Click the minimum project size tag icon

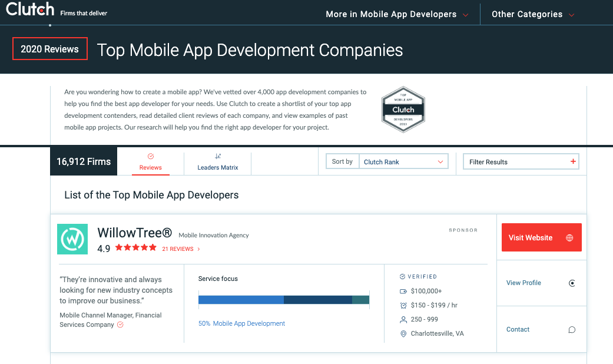pos(403,292)
